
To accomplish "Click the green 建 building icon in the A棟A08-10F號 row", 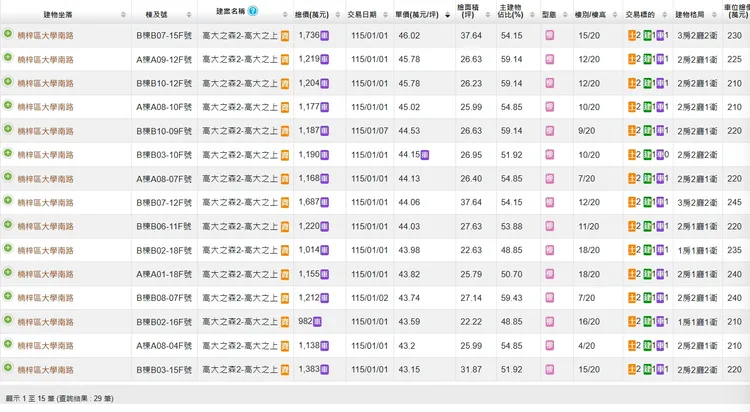I will pyautogui.click(x=647, y=107).
